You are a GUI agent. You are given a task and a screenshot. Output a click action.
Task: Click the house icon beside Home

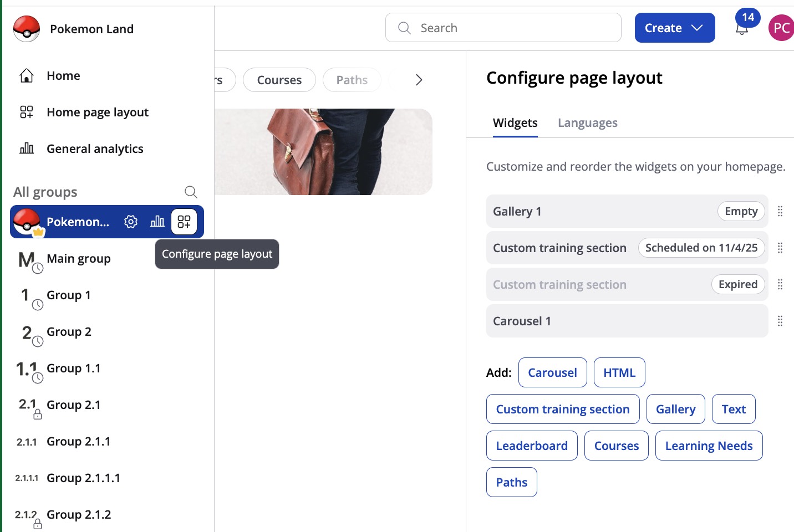(27, 75)
